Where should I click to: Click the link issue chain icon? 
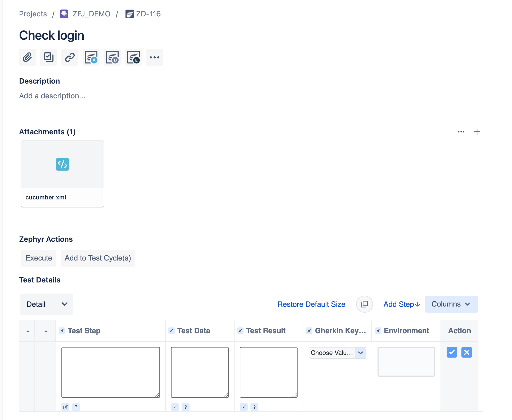coord(70,57)
